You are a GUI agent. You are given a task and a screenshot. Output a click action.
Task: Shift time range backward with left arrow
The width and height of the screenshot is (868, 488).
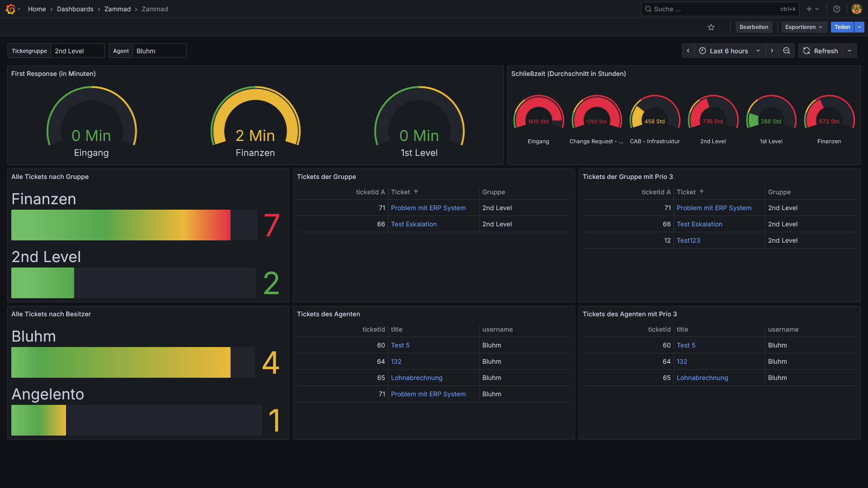pyautogui.click(x=688, y=51)
